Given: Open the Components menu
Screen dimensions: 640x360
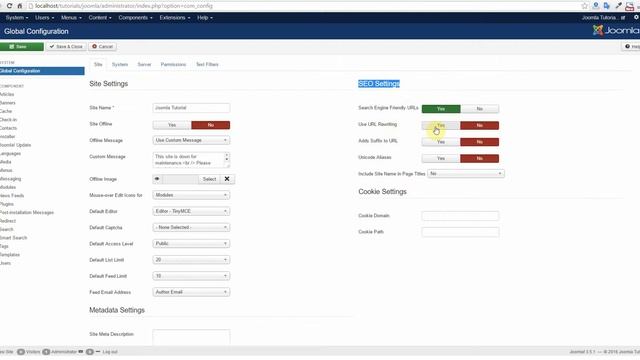Looking at the screenshot, I should click(x=135, y=18).
